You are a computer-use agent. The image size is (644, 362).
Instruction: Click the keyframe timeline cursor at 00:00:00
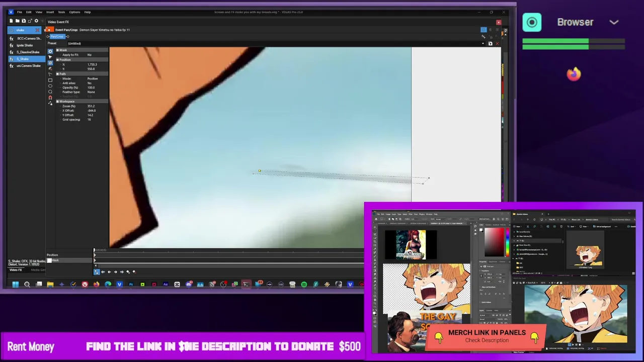pos(94,250)
